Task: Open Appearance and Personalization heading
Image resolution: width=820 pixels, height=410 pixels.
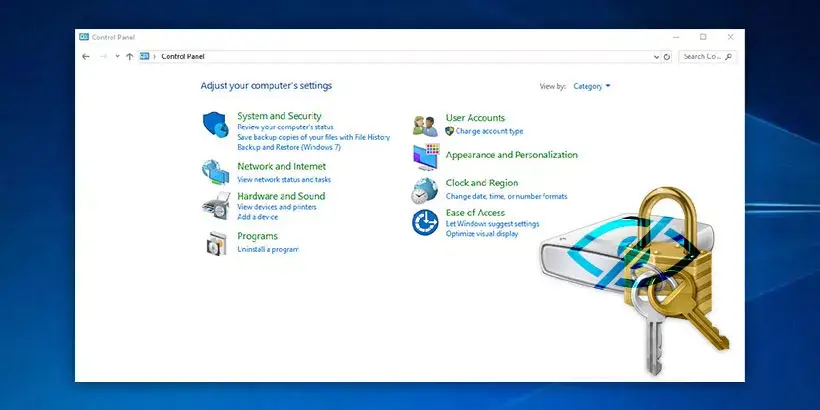Action: point(511,155)
